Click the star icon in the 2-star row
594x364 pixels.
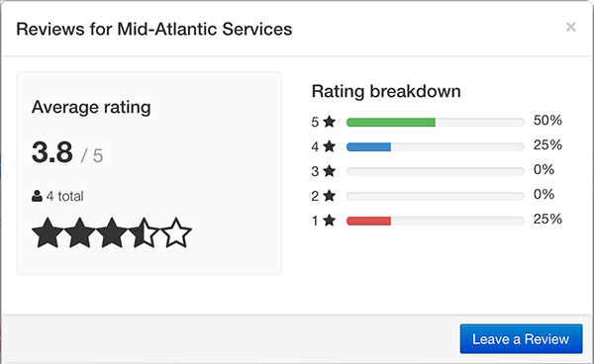(330, 196)
